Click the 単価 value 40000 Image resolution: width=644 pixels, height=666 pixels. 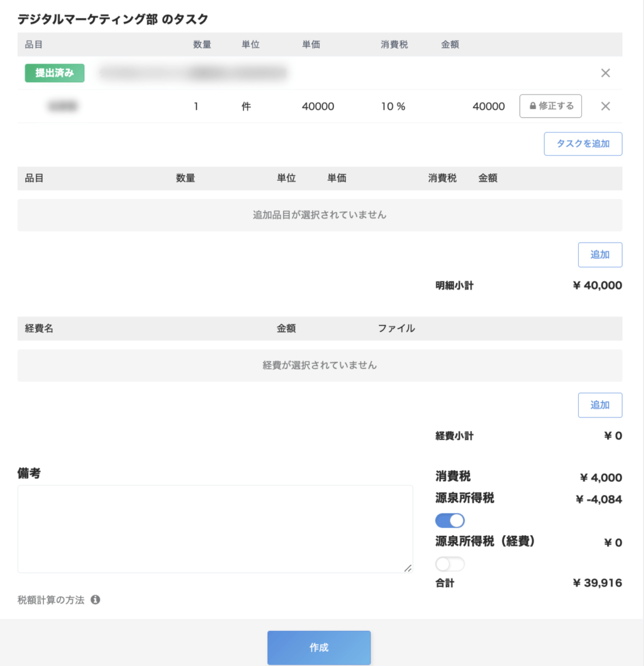(x=318, y=106)
